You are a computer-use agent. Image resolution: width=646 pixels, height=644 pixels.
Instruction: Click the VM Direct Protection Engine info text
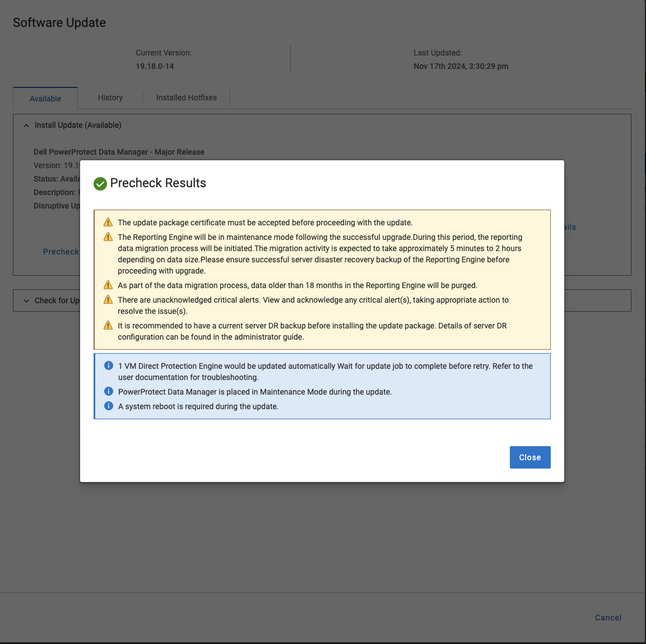326,372
